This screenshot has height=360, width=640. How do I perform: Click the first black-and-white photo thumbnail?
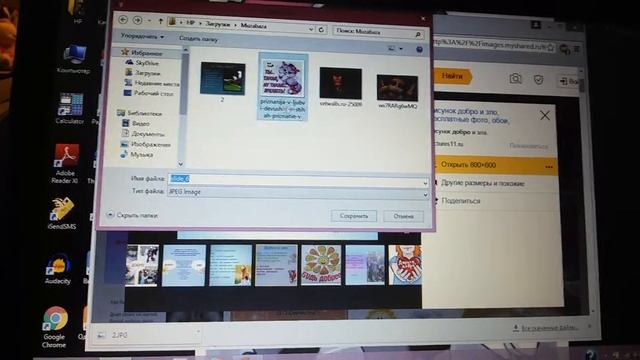(x=142, y=265)
